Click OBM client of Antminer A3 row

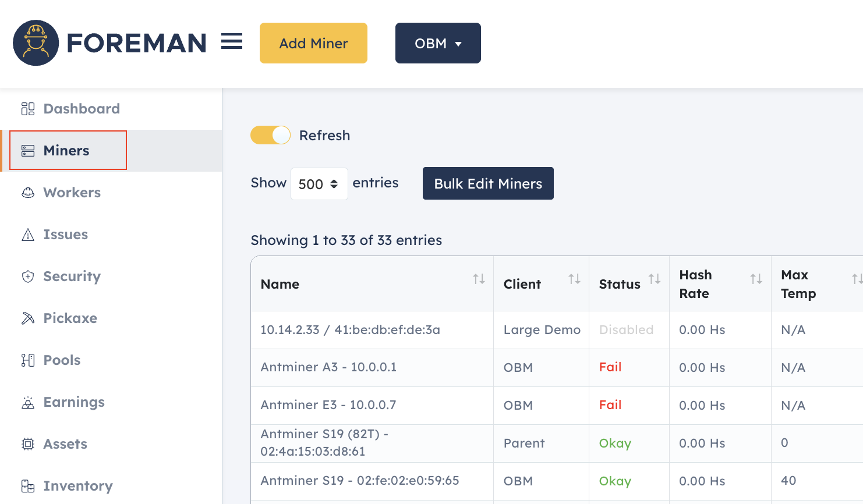(518, 368)
